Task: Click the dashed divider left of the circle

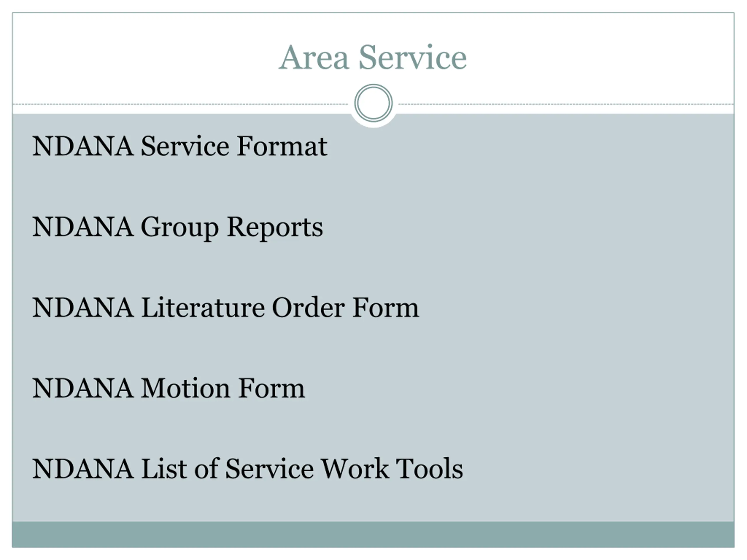Action: [x=180, y=104]
